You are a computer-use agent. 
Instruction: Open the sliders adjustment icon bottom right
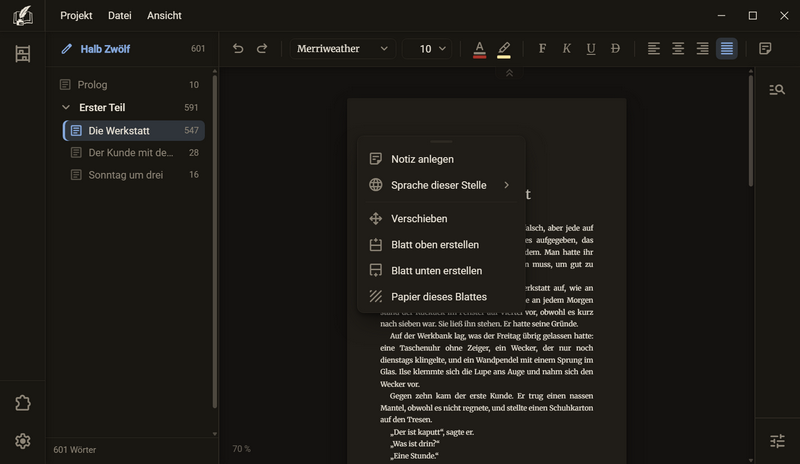[777, 441]
